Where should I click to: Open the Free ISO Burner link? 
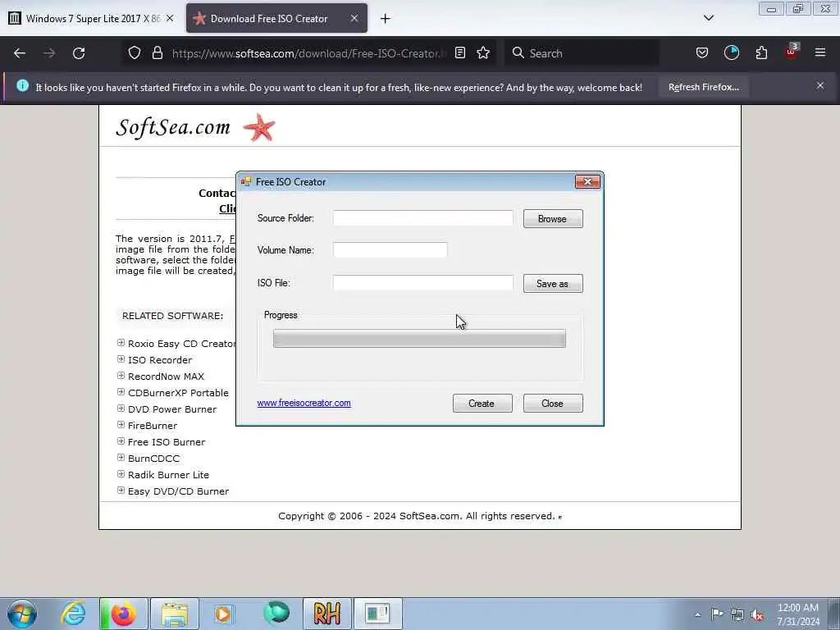tap(167, 442)
